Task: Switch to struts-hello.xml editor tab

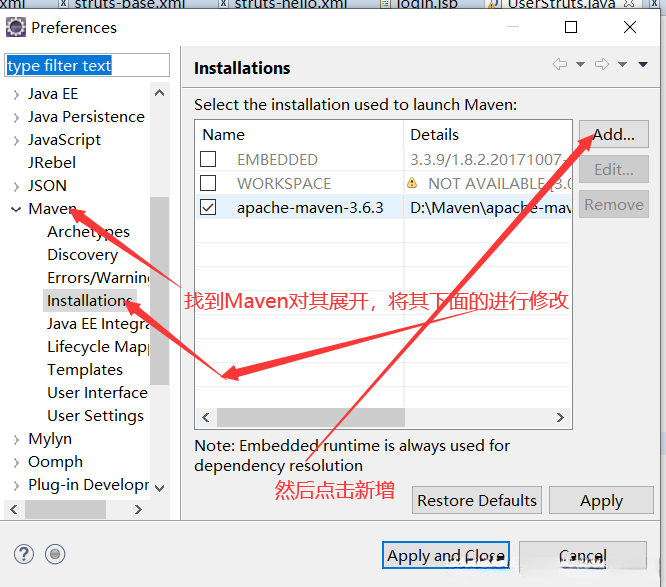Action: coord(285,4)
